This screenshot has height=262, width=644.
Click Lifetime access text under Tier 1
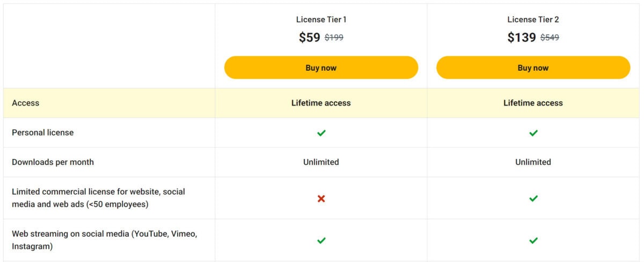(321, 103)
